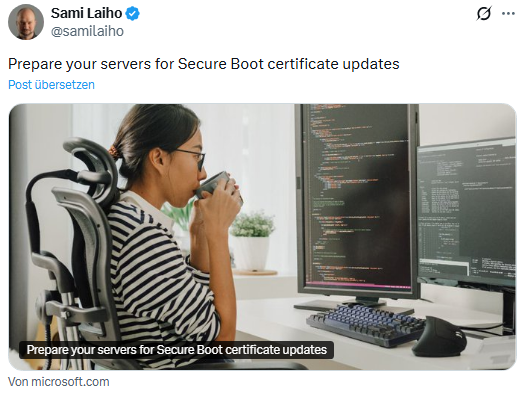Click the coffee mug in card photo
This screenshot has width=531, height=402.
217,187
